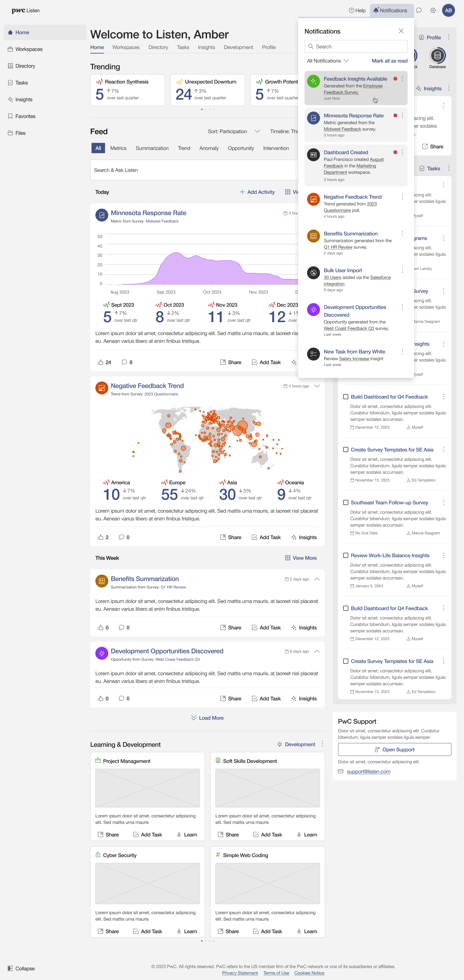This screenshot has height=980, width=464.
Task: Open three-dot menu for Minnesota Response Rate notification
Action: click(x=402, y=116)
